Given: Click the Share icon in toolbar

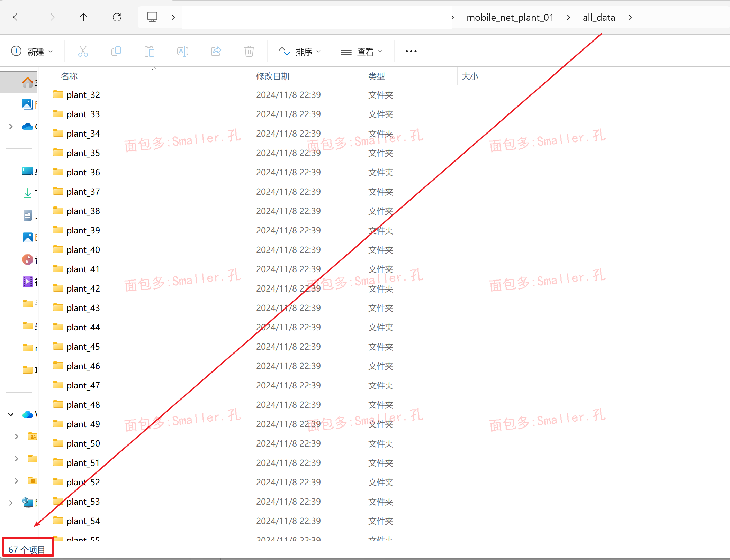Looking at the screenshot, I should (x=216, y=52).
